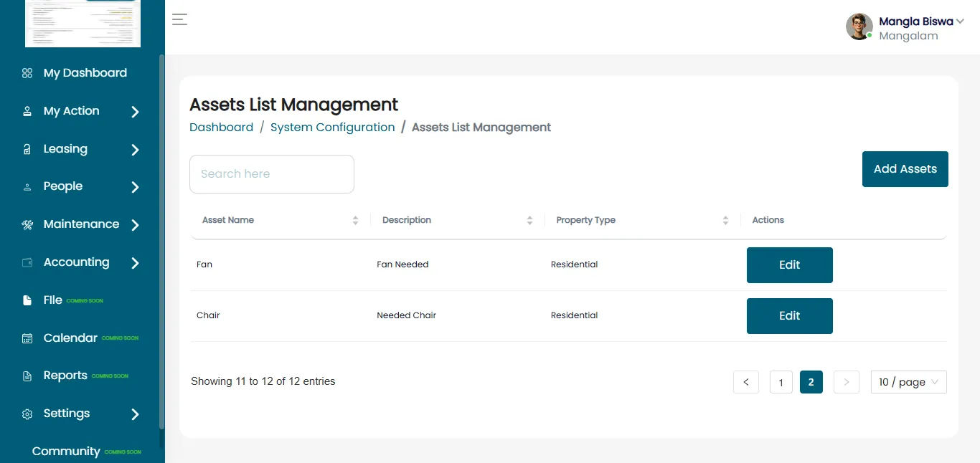The width and height of the screenshot is (980, 463).
Task: Click the Leasing sidebar icon
Action: 27,149
